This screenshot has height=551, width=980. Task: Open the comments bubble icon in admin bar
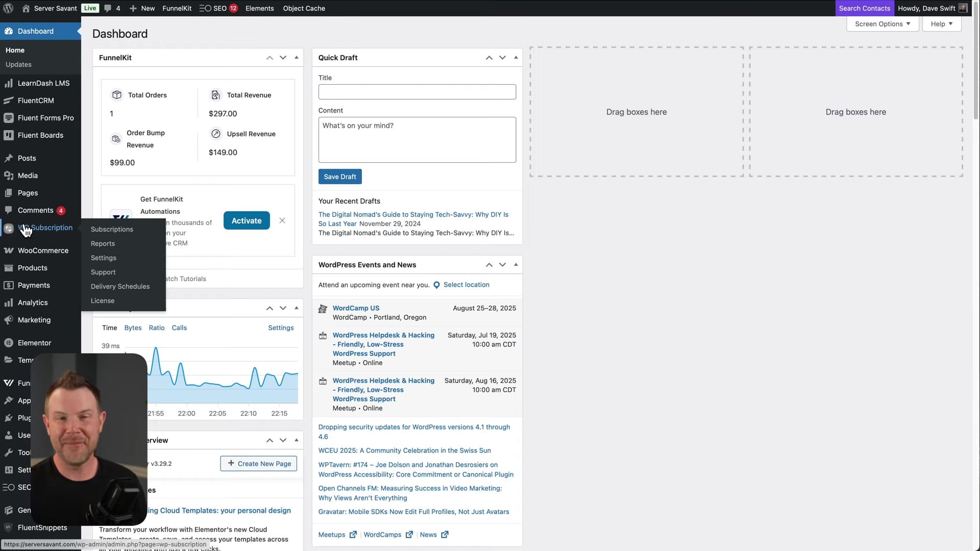[x=108, y=8]
